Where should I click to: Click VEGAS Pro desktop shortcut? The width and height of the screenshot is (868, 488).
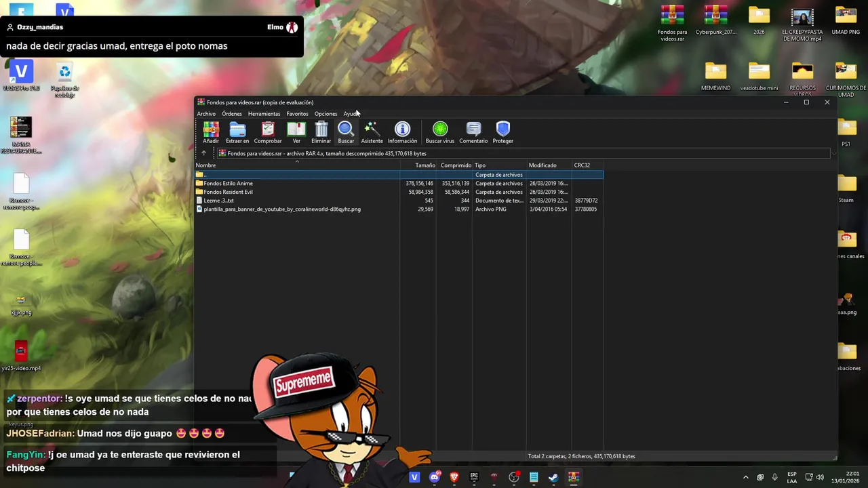coord(21,77)
